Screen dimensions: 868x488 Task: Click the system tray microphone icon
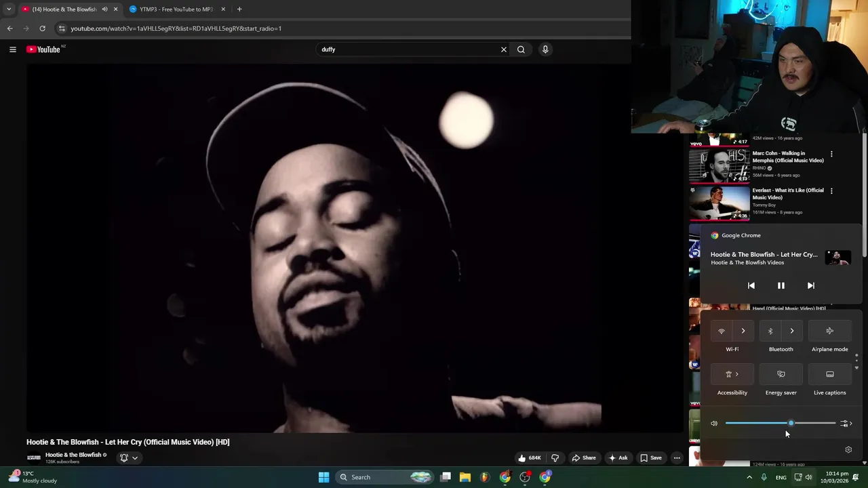(764, 477)
